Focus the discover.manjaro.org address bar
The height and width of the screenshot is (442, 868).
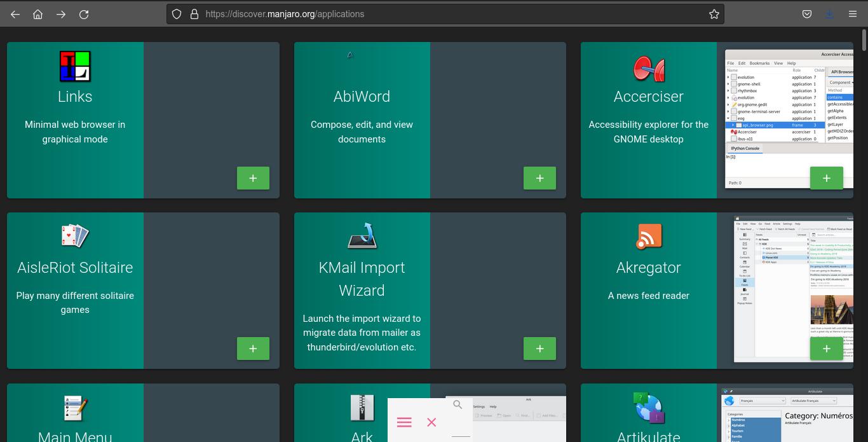point(445,14)
